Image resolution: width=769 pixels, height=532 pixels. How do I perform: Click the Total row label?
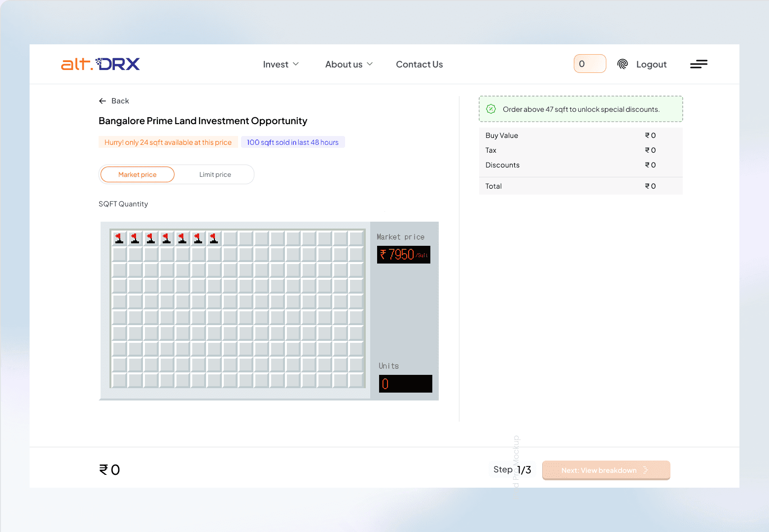(493, 186)
